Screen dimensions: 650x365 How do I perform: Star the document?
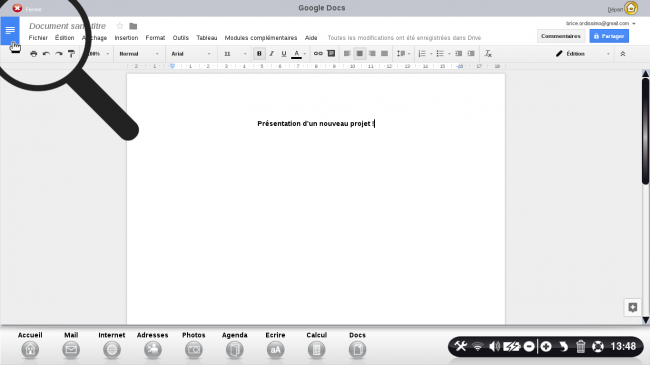[120, 26]
